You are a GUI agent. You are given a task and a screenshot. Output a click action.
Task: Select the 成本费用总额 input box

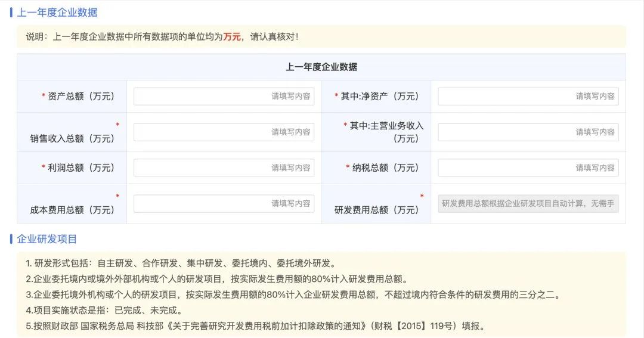point(224,203)
